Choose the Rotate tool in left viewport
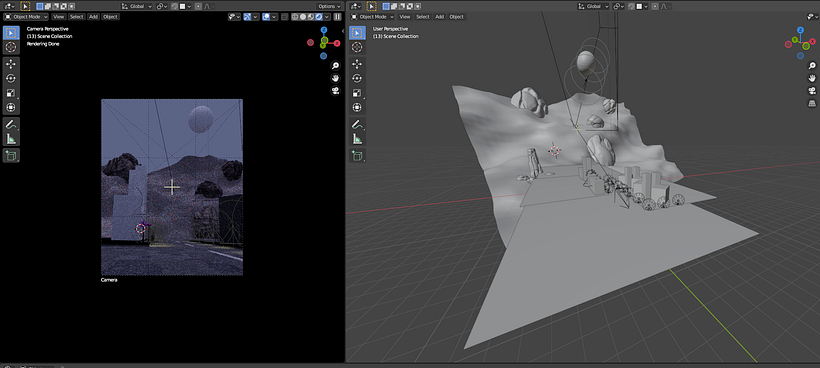The image size is (820, 368). [x=11, y=78]
